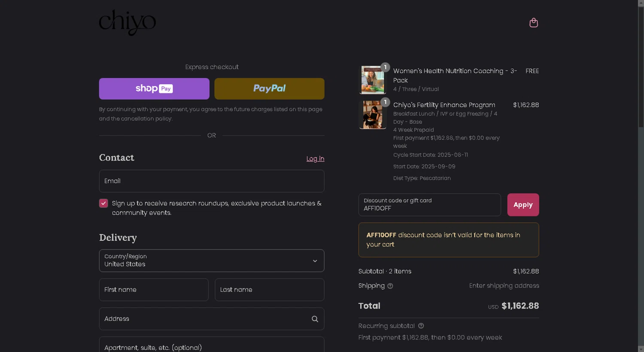Click the 'Cycle Start Date: 2025-08-11' text
Image resolution: width=644 pixels, height=352 pixels.
tap(431, 155)
